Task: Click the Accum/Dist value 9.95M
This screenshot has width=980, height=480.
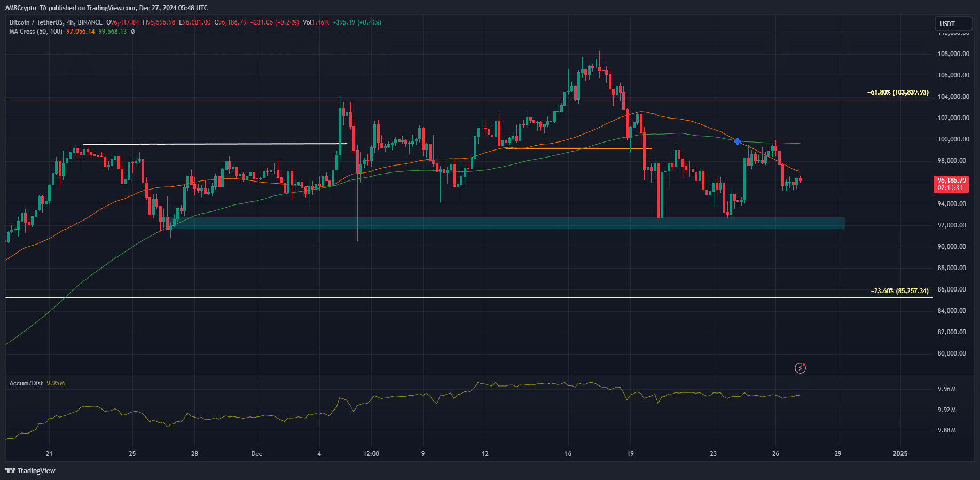Action: coord(56,383)
